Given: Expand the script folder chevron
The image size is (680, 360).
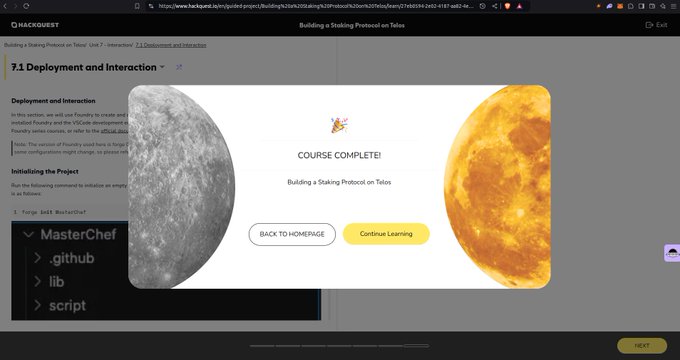Looking at the screenshot, I should [38, 305].
